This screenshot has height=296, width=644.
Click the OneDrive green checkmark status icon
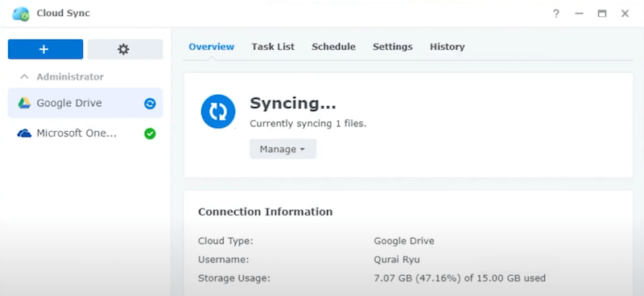[x=150, y=134]
